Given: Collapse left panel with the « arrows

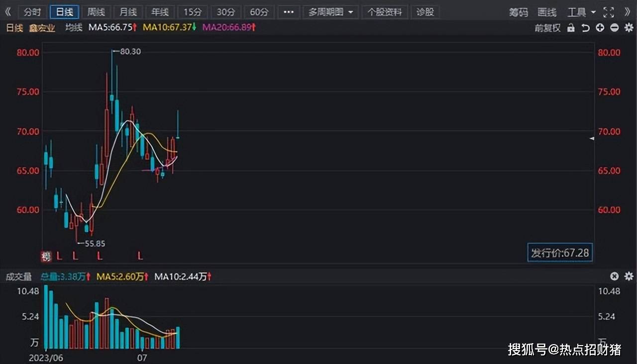Looking at the screenshot, I should tap(7, 11).
